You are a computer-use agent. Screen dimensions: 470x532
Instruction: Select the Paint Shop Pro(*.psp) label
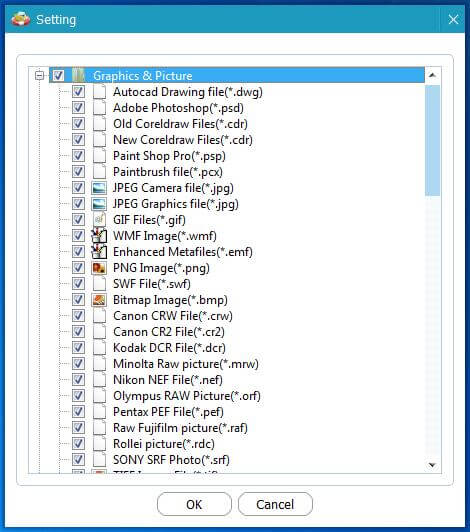pos(169,156)
